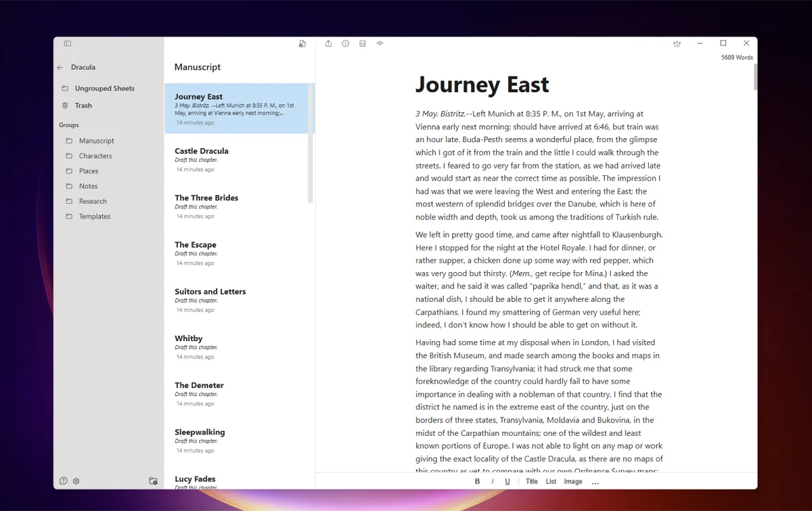Image resolution: width=812 pixels, height=511 pixels.
Task: Open the Castle Dracula sheet
Action: click(236, 160)
